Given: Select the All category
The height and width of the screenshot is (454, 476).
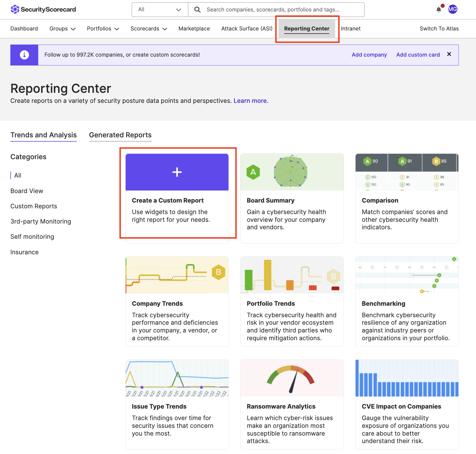Looking at the screenshot, I should click(x=18, y=176).
